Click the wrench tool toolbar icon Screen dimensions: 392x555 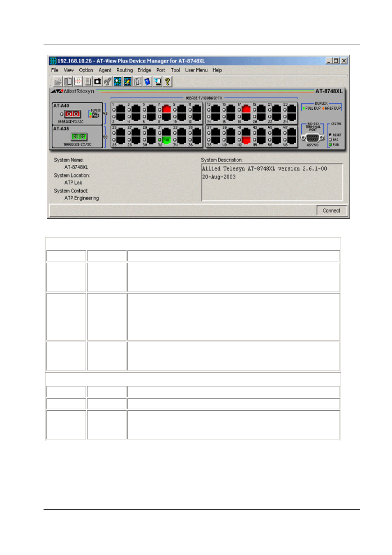[x=107, y=81]
